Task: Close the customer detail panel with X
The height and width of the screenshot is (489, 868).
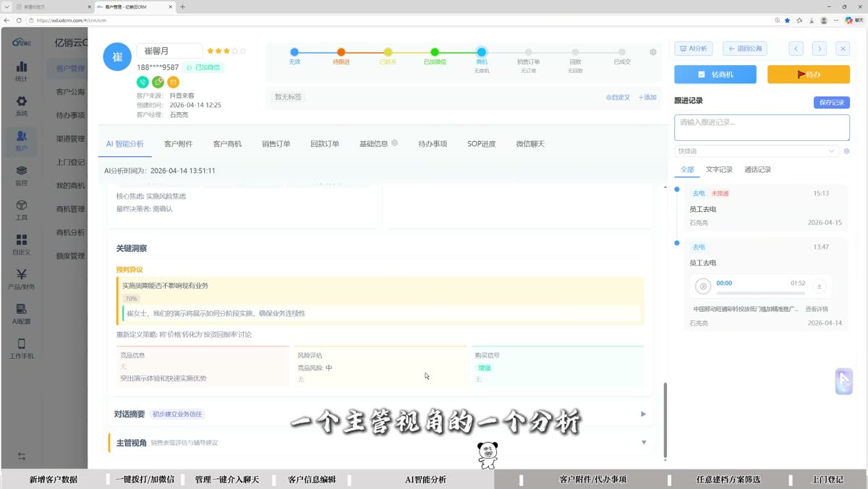Action: coord(843,48)
